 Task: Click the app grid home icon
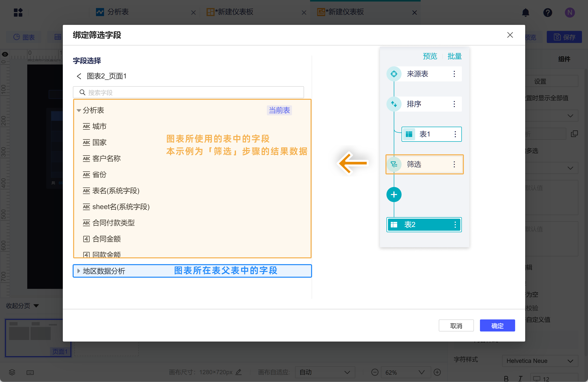pos(18,12)
